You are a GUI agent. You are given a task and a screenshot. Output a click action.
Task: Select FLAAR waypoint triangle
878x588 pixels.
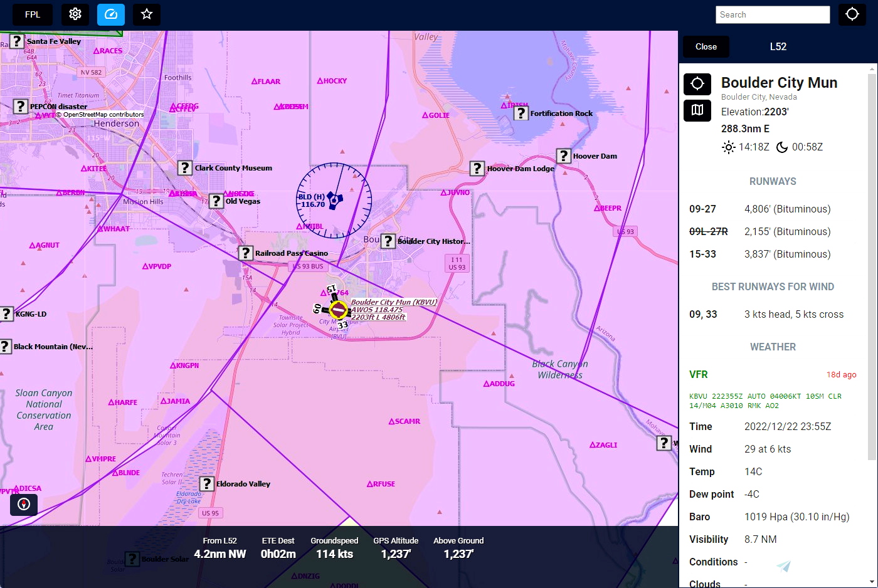(255, 81)
